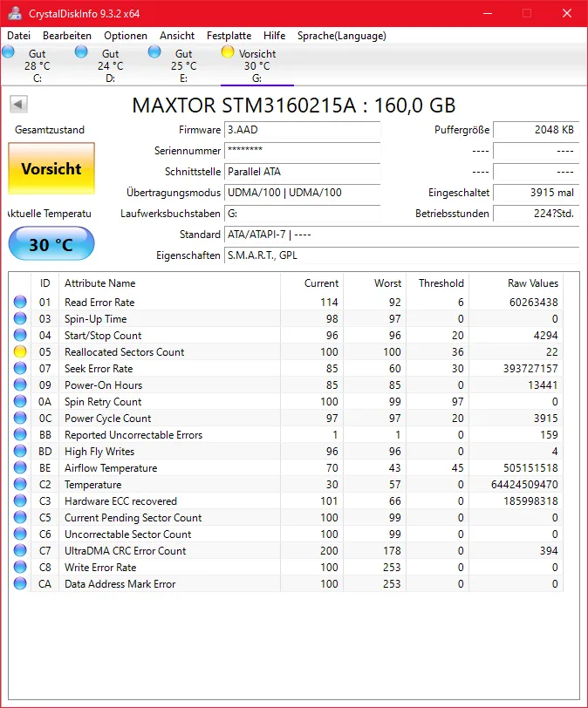Click the Attribute Name column header
The image size is (588, 708).
[x=100, y=283]
